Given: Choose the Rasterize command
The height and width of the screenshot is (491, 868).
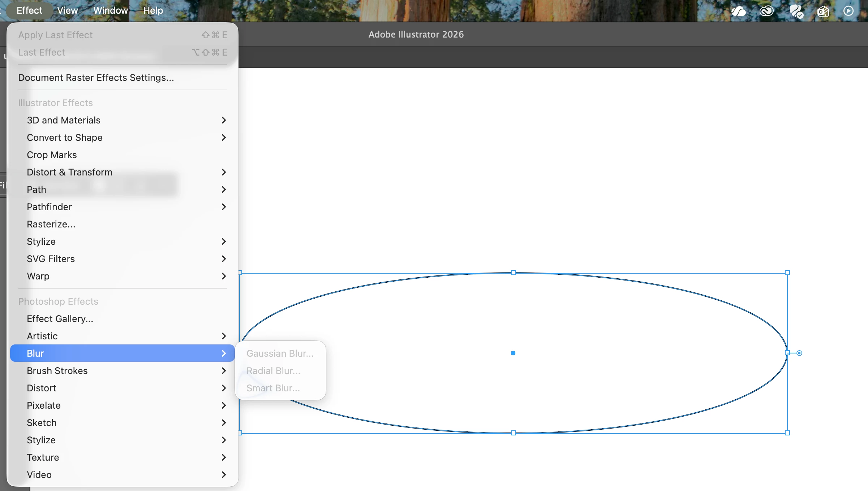Looking at the screenshot, I should tap(51, 224).
